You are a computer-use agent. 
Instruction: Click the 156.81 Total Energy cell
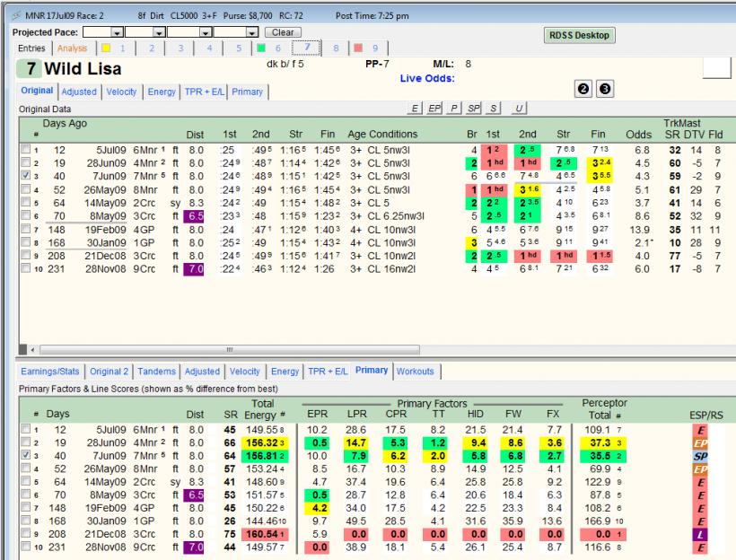[x=265, y=456]
